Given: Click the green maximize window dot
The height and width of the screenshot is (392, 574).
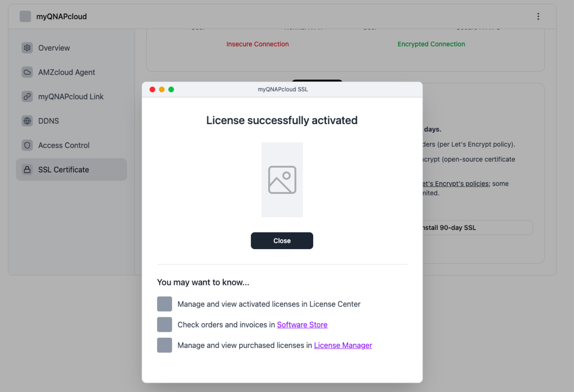Looking at the screenshot, I should pos(171,89).
